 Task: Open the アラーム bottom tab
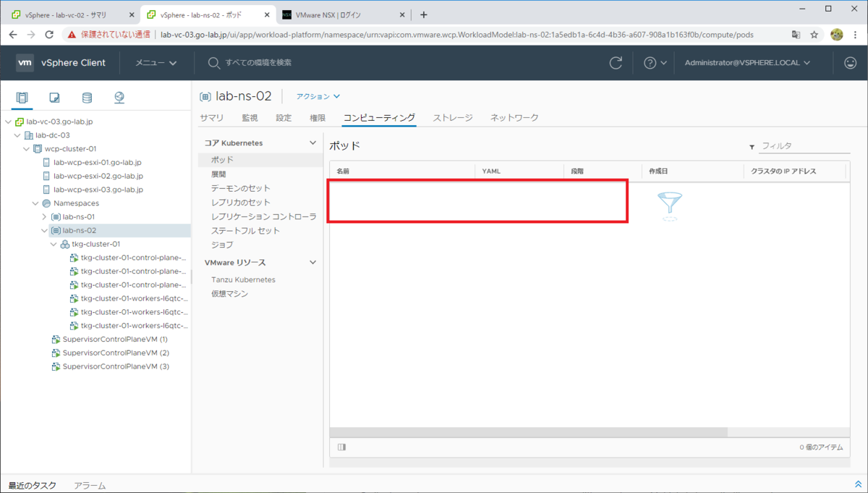tap(90, 486)
